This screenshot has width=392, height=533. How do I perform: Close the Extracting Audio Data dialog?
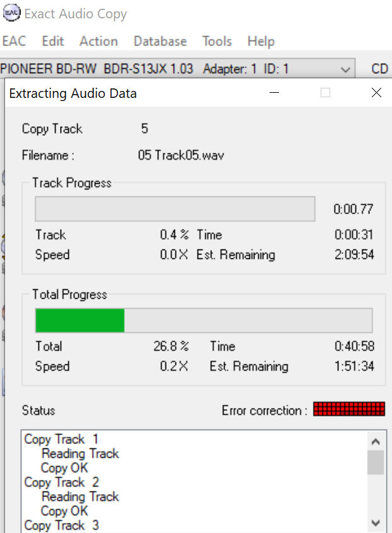(x=376, y=92)
